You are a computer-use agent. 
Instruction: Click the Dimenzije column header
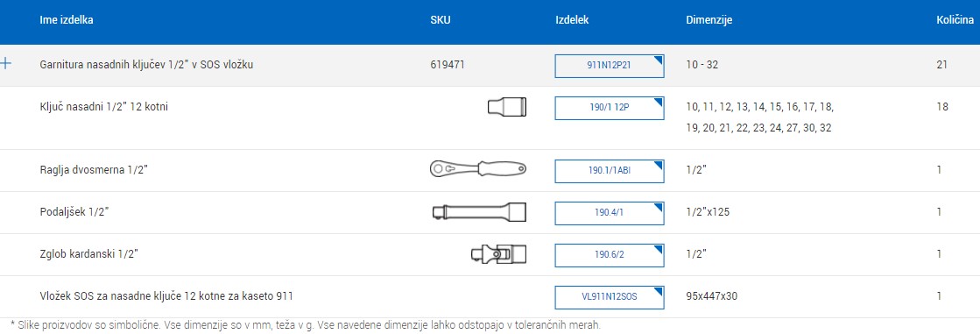click(709, 20)
